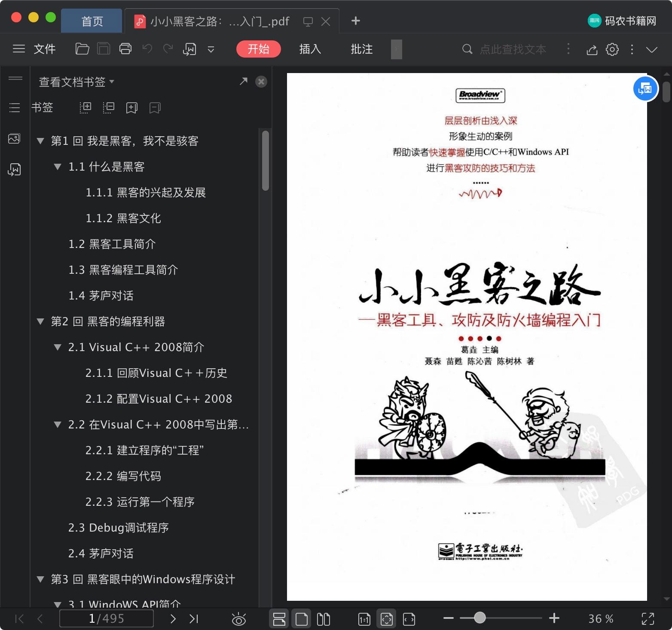Click the blue floating convert button on page
The image size is (672, 630).
tap(645, 89)
